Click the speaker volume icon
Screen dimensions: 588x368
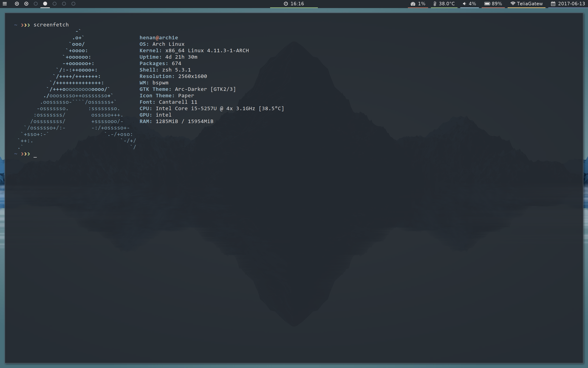tap(464, 4)
